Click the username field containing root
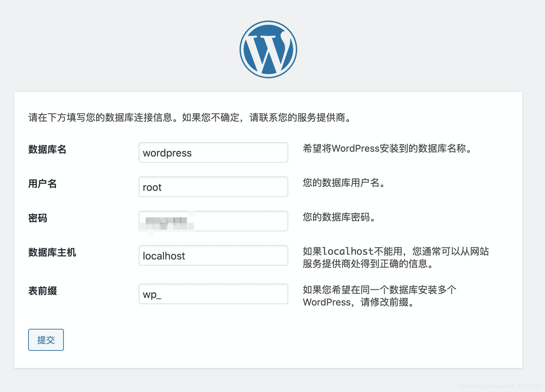 coord(213,187)
